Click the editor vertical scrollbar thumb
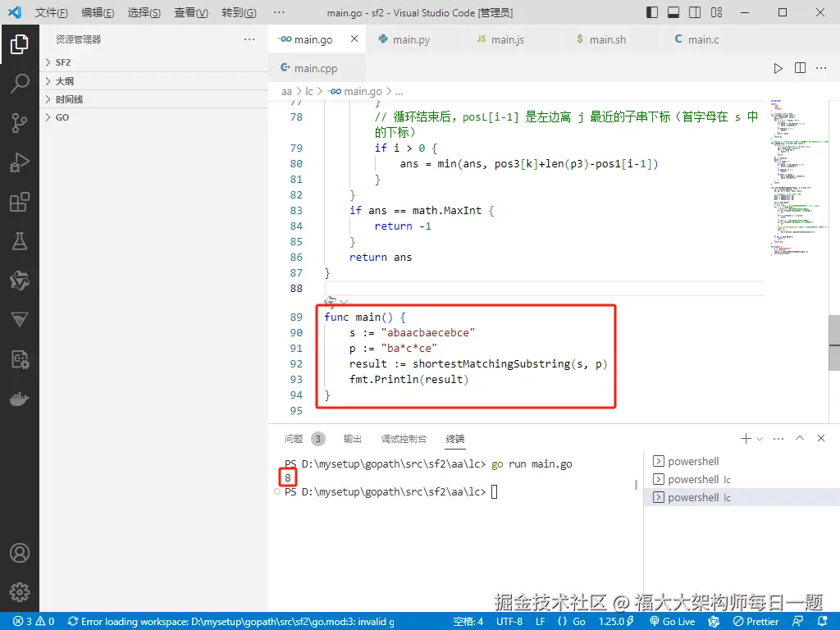 834,342
